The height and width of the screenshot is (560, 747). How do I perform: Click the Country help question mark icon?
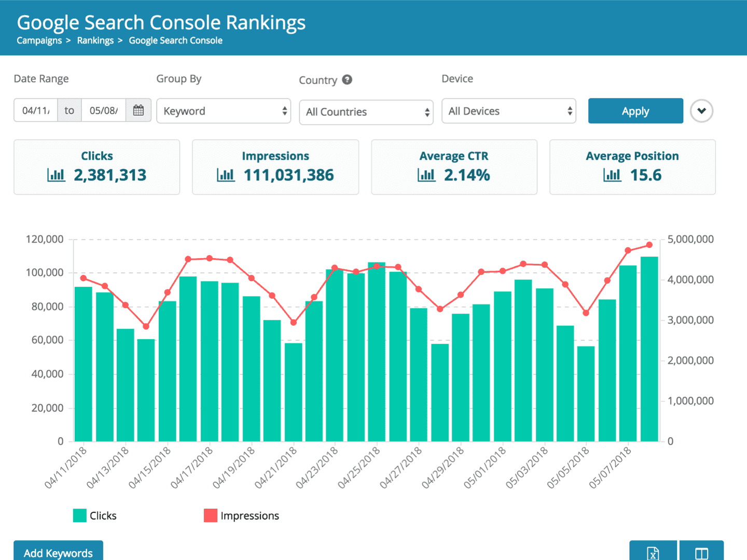coord(347,80)
